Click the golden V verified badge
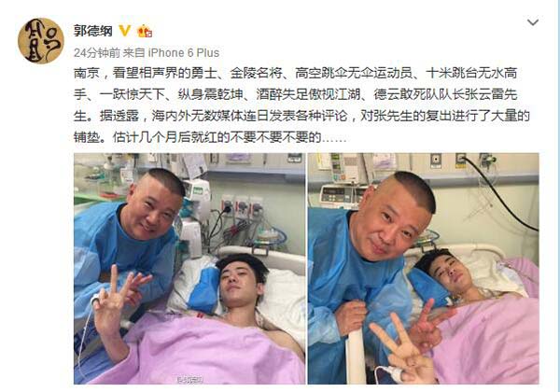This screenshot has height=392, width=560. (124, 31)
